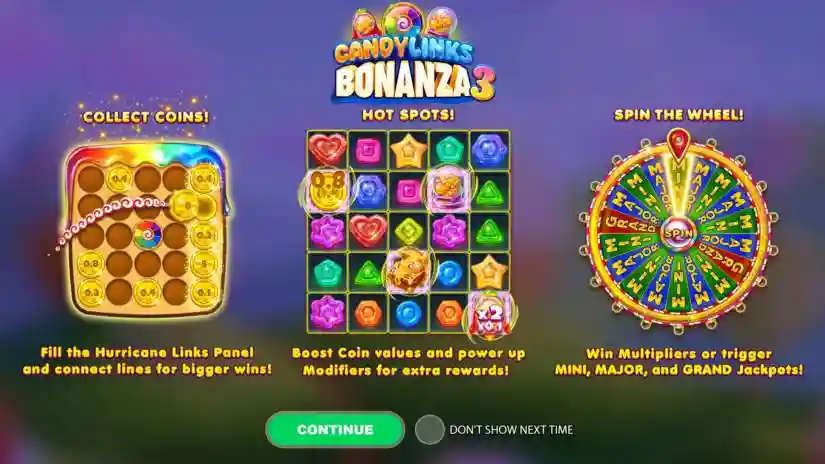
Task: Click the green CONTINUE button
Action: tap(335, 430)
